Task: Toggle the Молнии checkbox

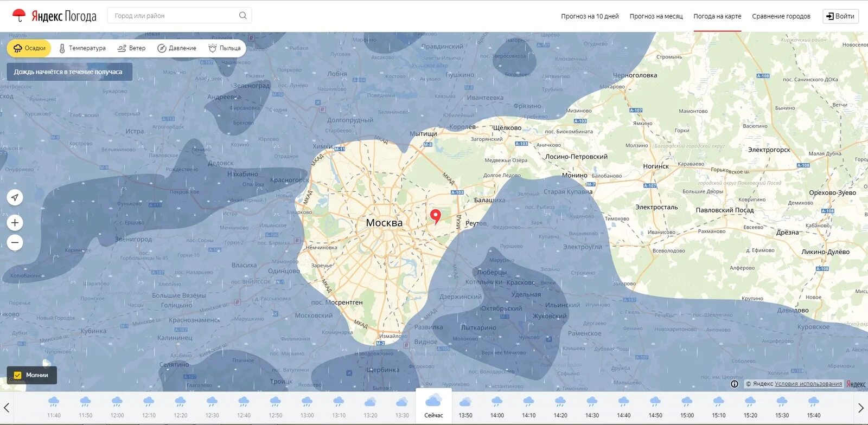Action: (18, 375)
